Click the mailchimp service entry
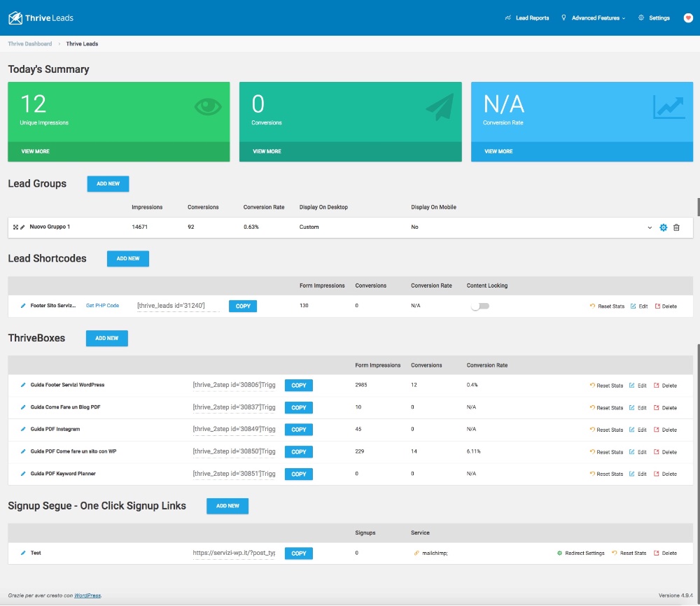Image resolution: width=700 pixels, height=606 pixels. coord(430,554)
